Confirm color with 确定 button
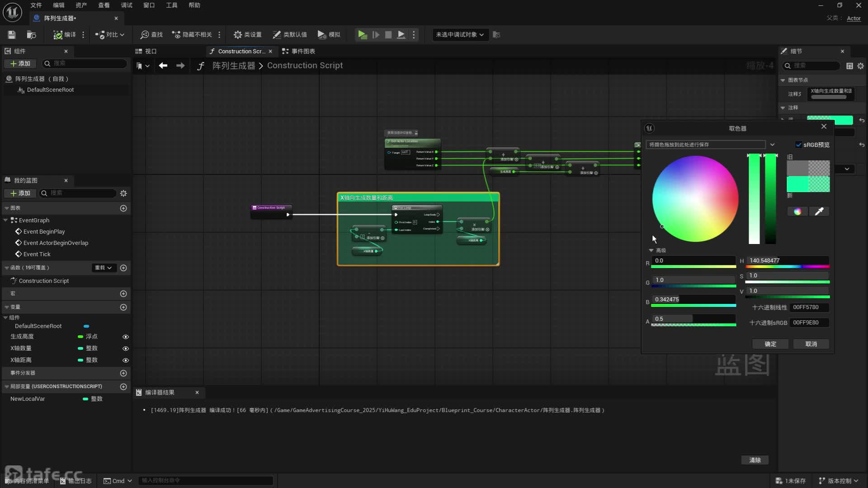The height and width of the screenshot is (488, 868). [x=770, y=344]
